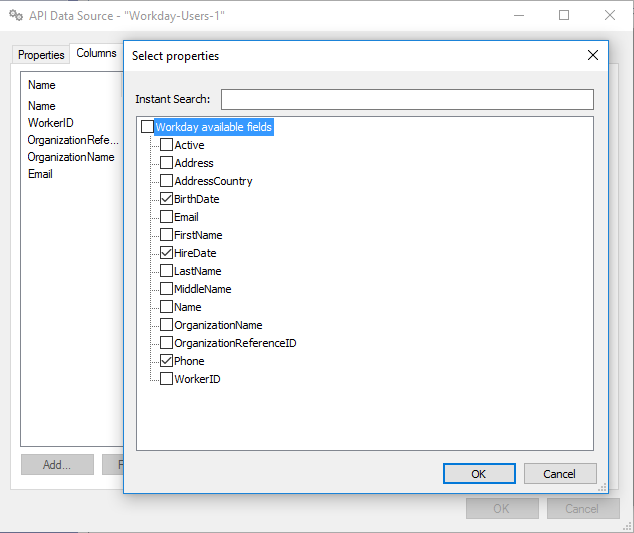Switch to the Columns tab
Screen dimensions: 634x533
click(x=96, y=53)
